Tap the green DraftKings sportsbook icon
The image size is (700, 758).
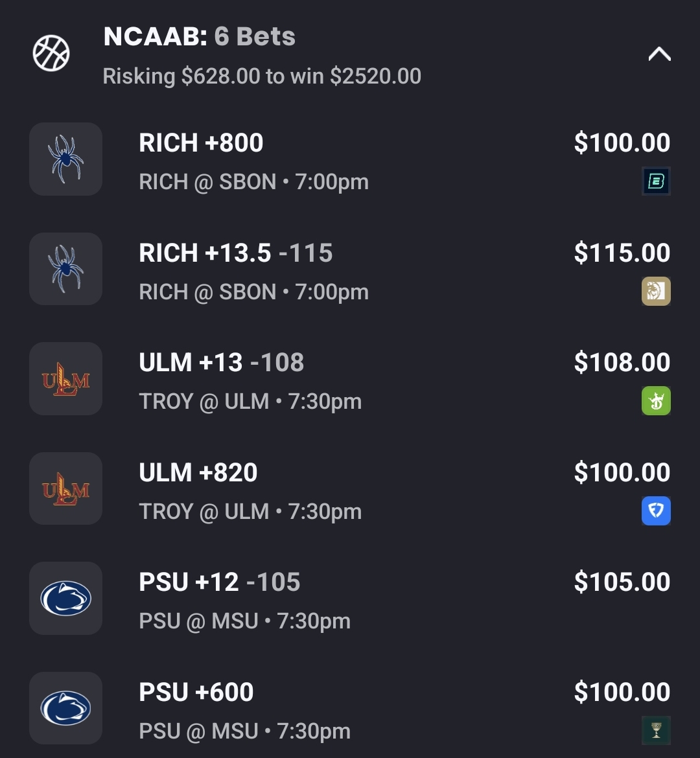click(x=656, y=401)
